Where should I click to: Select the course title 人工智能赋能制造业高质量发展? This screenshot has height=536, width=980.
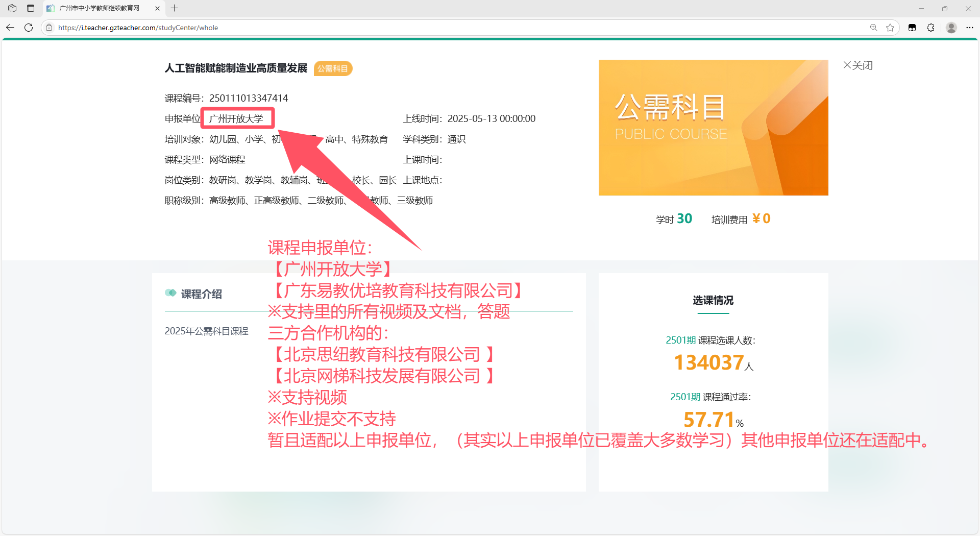236,68
